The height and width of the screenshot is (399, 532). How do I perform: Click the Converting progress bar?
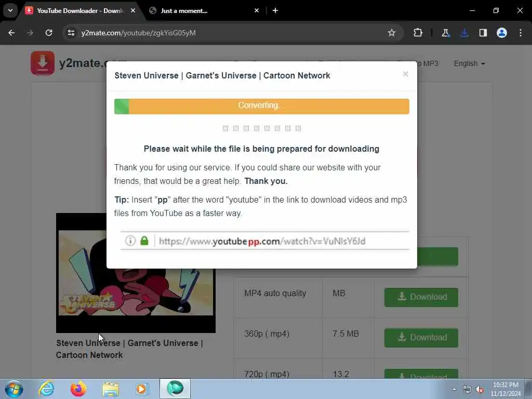pos(262,106)
